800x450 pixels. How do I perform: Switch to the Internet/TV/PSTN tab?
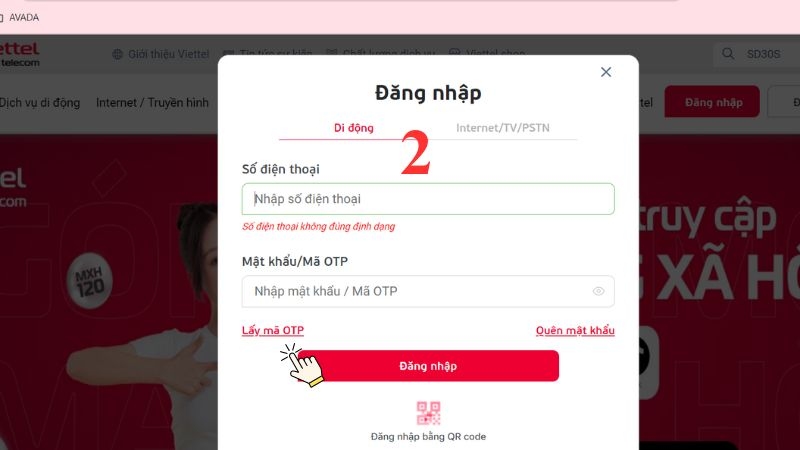(503, 128)
